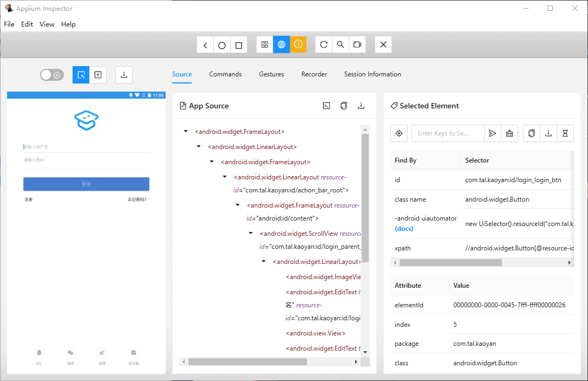Open the Edit menu
Viewport: 588px width, 381px height.
[x=27, y=24]
